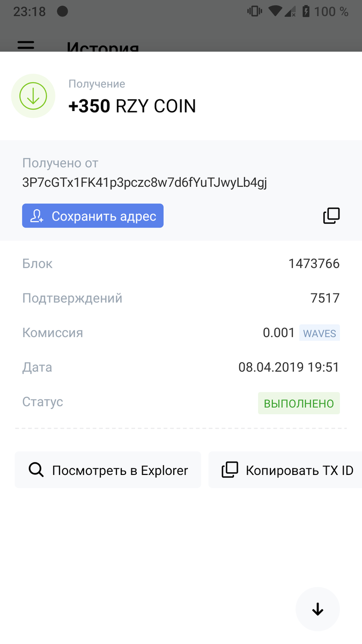Select the История screen title
362x644 pixels.
pyautogui.click(x=102, y=48)
